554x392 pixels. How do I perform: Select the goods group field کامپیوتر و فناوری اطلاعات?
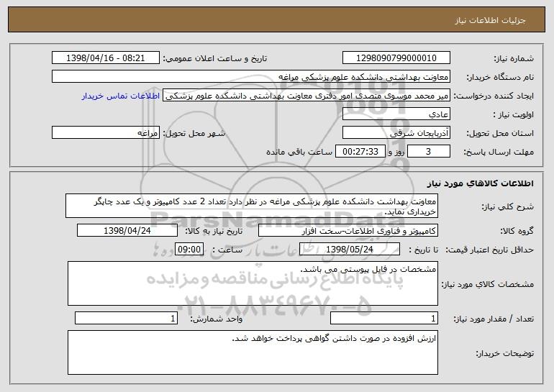pyautogui.click(x=348, y=231)
